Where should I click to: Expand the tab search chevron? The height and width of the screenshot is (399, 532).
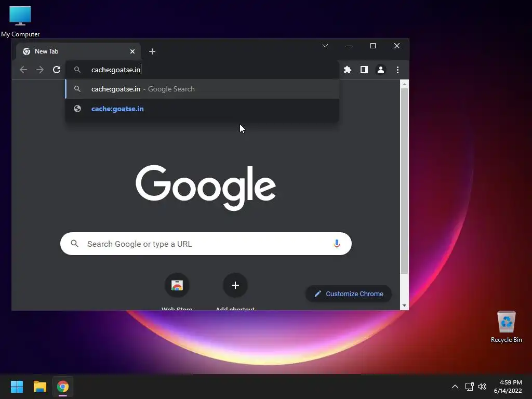(x=325, y=46)
